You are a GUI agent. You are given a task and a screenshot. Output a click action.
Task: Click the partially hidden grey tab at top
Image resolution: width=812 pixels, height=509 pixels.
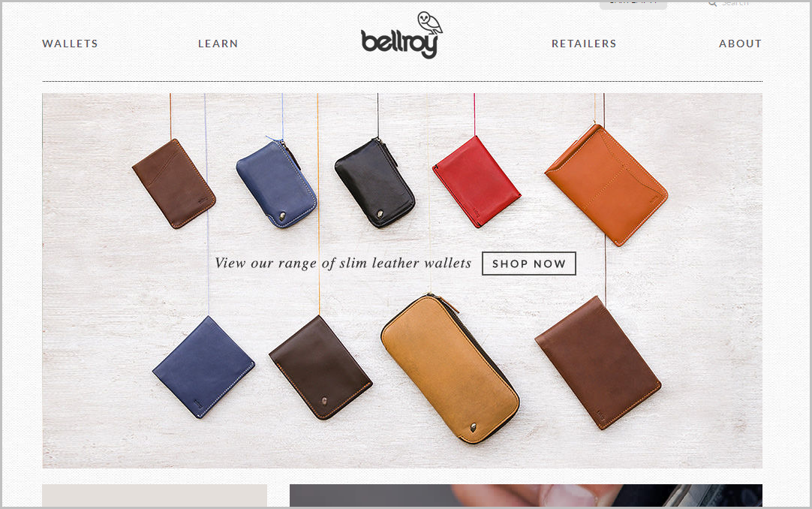pyautogui.click(x=633, y=5)
